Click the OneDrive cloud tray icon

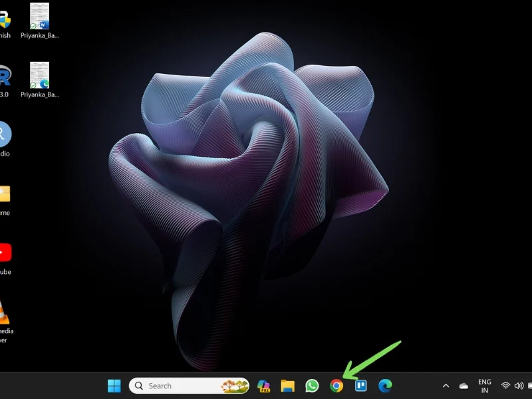pyautogui.click(x=464, y=386)
